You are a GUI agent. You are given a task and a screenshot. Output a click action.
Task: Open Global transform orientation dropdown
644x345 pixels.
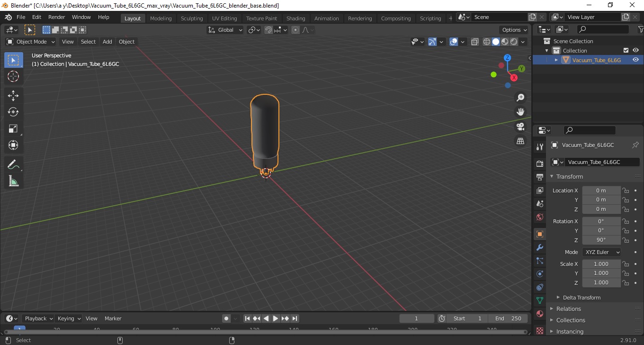click(225, 30)
